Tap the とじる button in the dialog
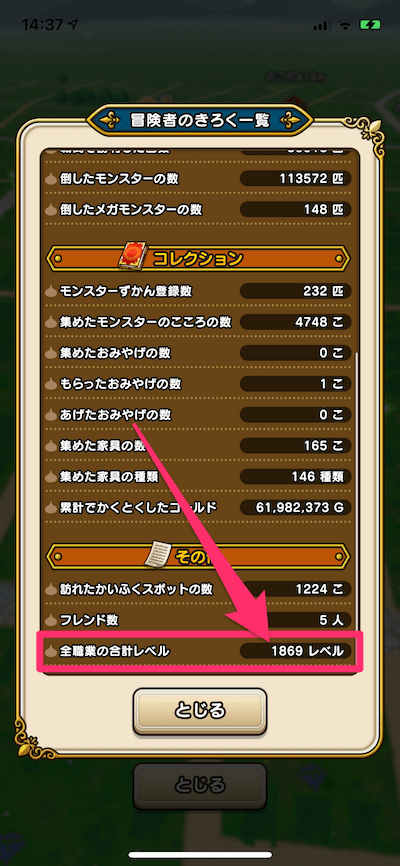Screen dimensions: 400x866 [x=199, y=710]
